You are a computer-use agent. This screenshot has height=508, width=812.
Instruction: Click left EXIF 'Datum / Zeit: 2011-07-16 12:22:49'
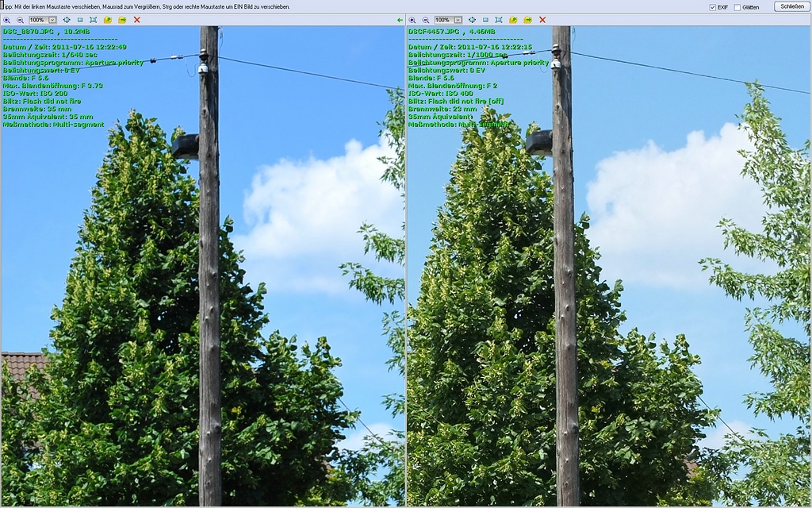65,47
